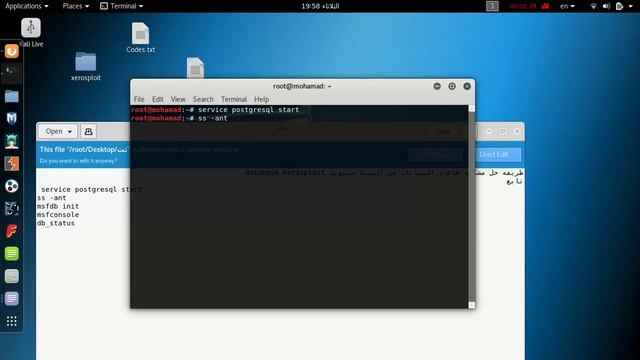
Task: Click "Do you want to edit it anyway?" text
Action: [x=78, y=161]
